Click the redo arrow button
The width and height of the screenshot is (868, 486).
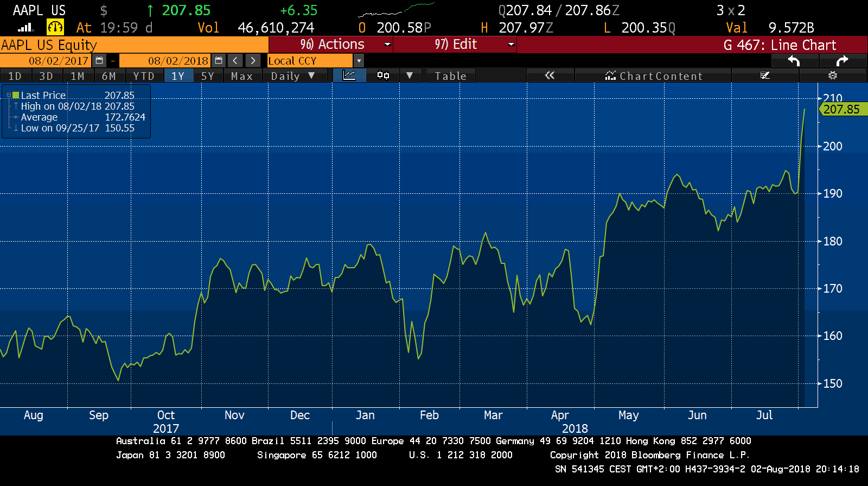pyautogui.click(x=842, y=61)
